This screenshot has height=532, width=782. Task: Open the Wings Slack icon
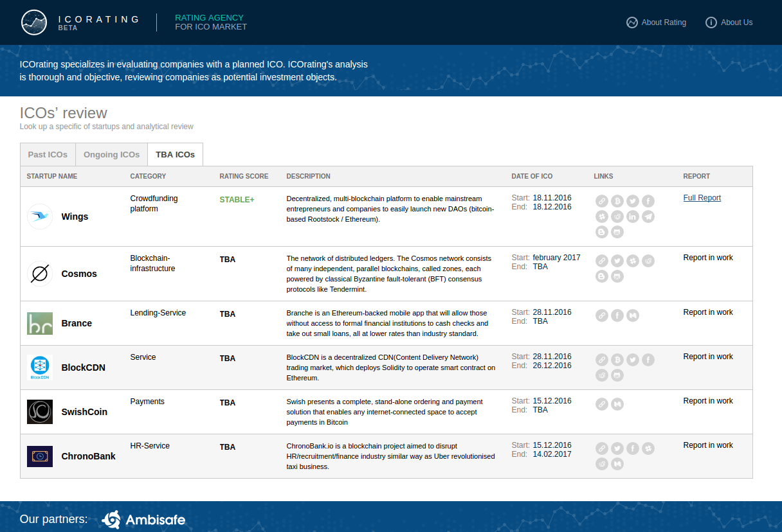point(602,217)
